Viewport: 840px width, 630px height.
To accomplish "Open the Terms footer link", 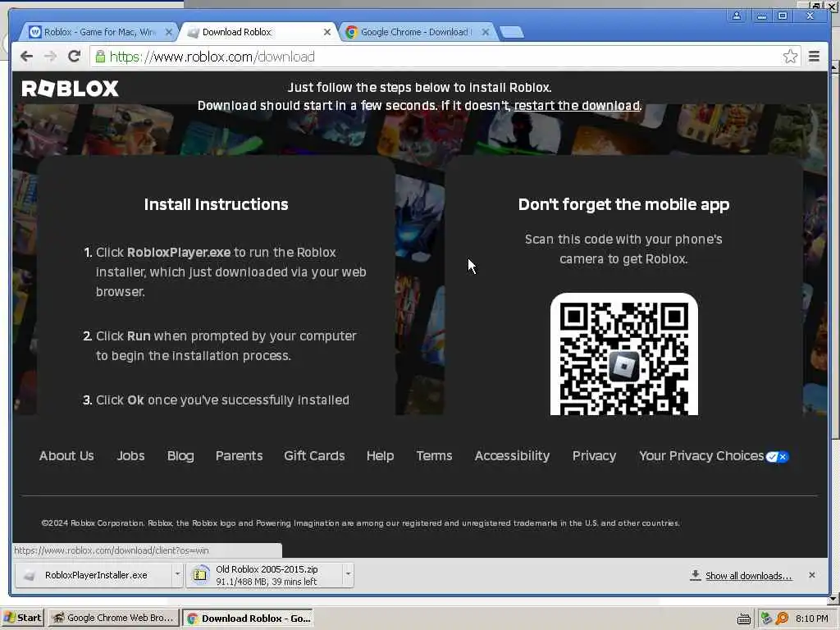I will coord(435,456).
